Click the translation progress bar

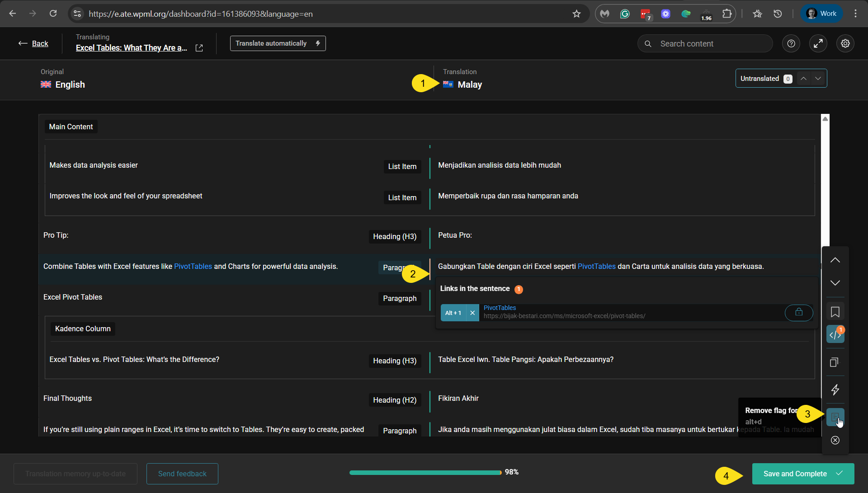[x=425, y=473]
